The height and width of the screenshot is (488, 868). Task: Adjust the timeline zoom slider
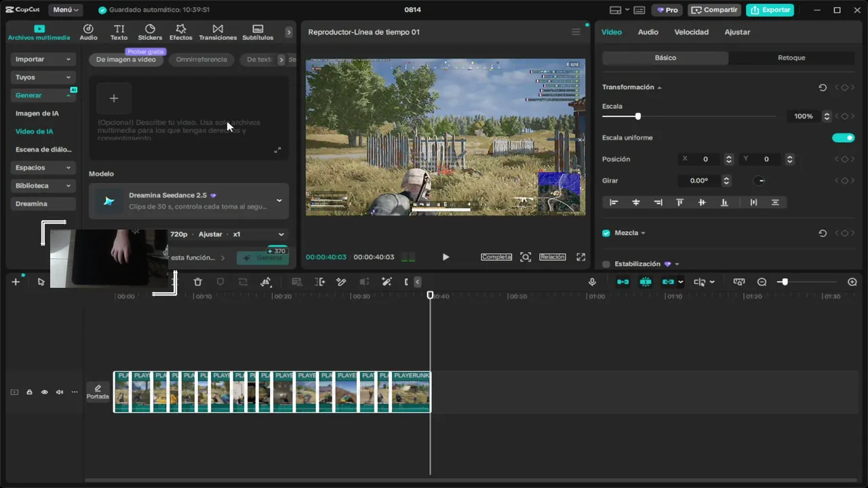(x=785, y=282)
